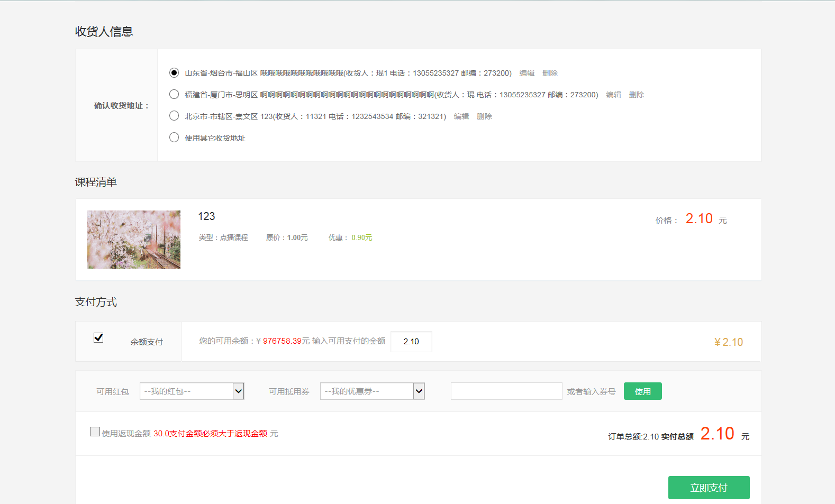Screen dimensions: 835x504
Task: Click the ￥2.10 amount in the balance payment row
Action: coord(729,342)
